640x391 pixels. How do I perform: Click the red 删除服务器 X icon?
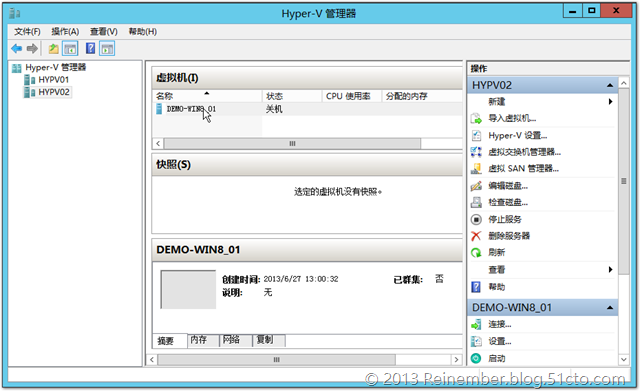click(x=476, y=236)
